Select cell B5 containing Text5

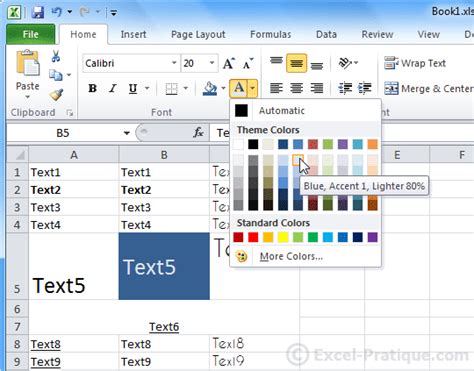pyautogui.click(x=164, y=266)
